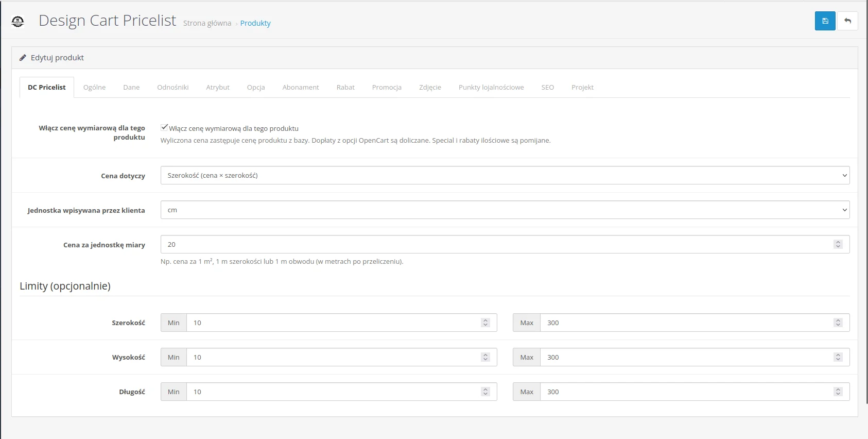Open the Zdjęcie tab

[x=430, y=87]
